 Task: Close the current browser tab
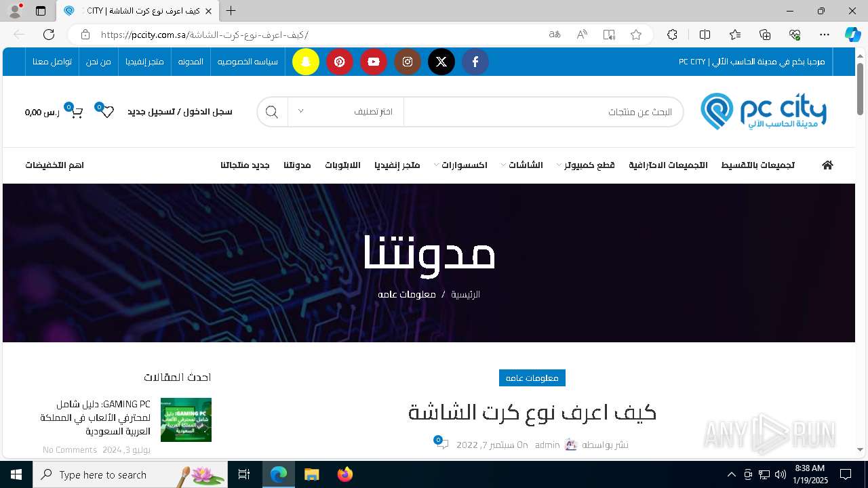[208, 11]
